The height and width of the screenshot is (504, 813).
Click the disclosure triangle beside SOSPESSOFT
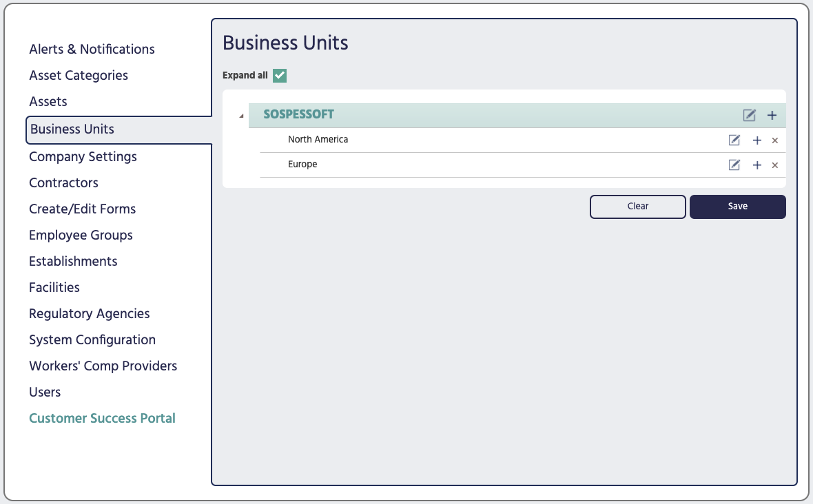240,115
